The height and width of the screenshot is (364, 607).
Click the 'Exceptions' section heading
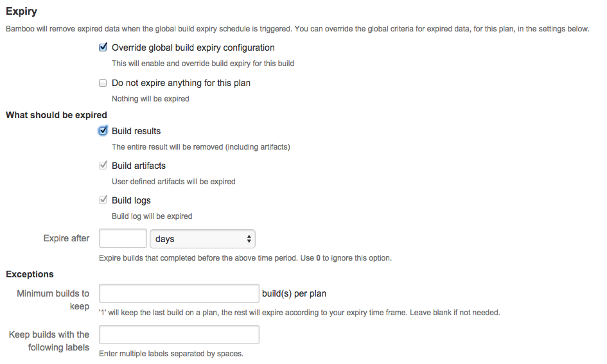(x=30, y=274)
